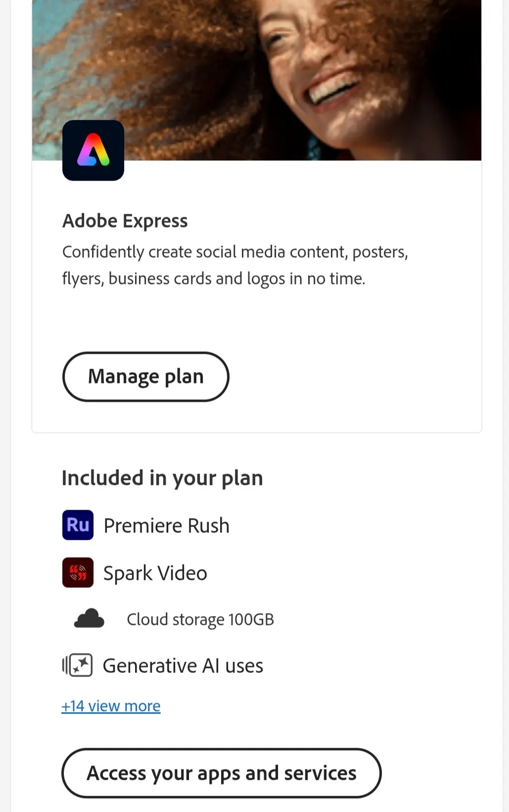
Task: Expand the +14 view more link
Action: click(111, 706)
